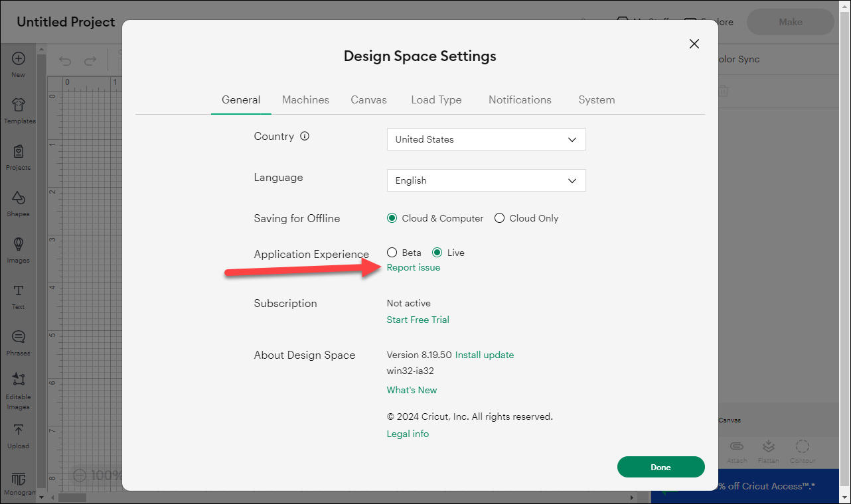Enable the Beta application experience
This screenshot has height=504, width=851.
pyautogui.click(x=392, y=253)
